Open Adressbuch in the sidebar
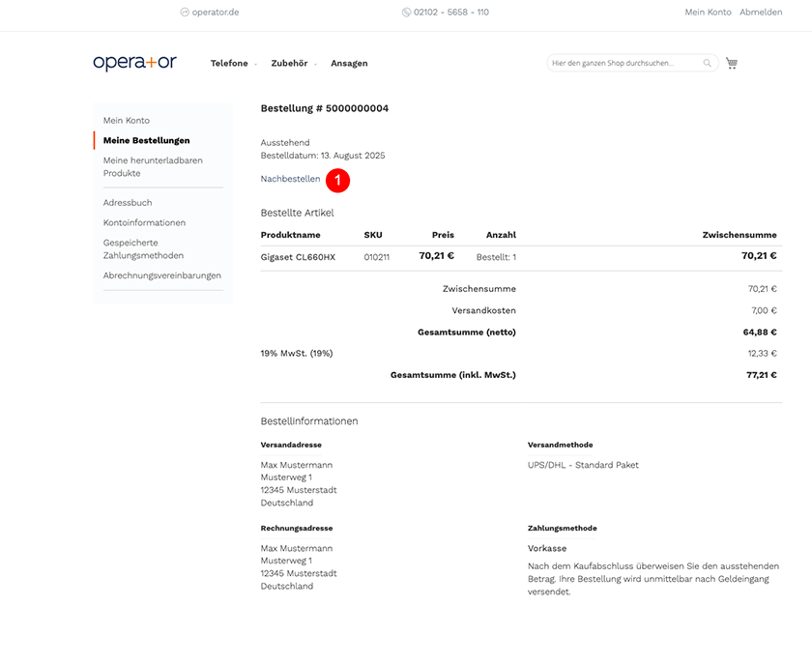The height and width of the screenshot is (664, 812). [x=128, y=203]
